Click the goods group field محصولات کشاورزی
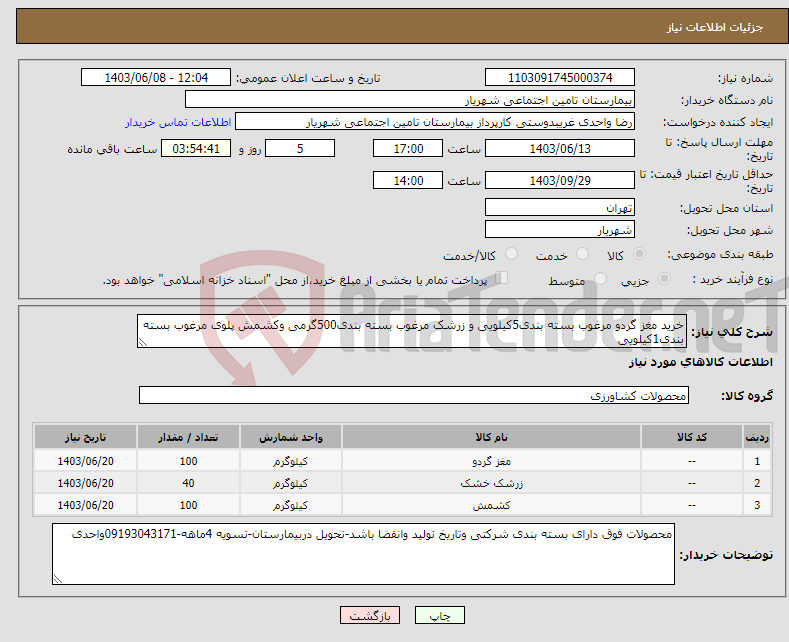The image size is (789, 642). (x=414, y=395)
